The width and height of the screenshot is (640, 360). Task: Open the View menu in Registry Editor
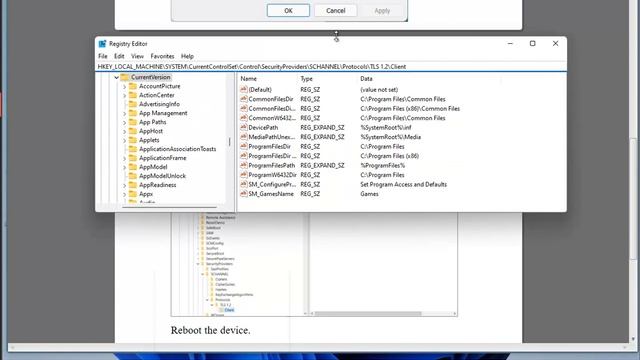(137, 56)
